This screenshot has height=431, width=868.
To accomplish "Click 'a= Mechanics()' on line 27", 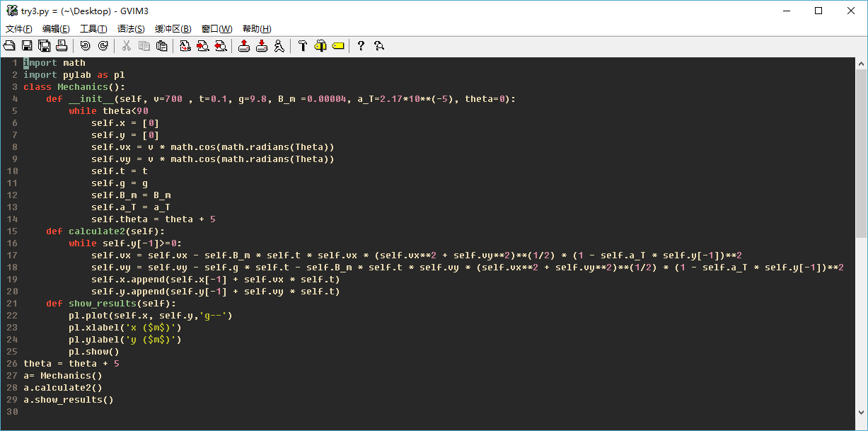I will [63, 375].
